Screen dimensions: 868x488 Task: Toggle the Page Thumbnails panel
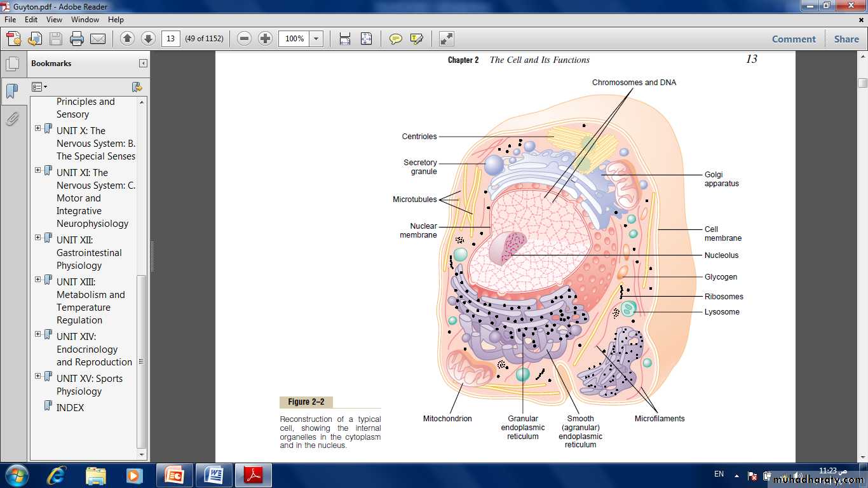(12, 64)
